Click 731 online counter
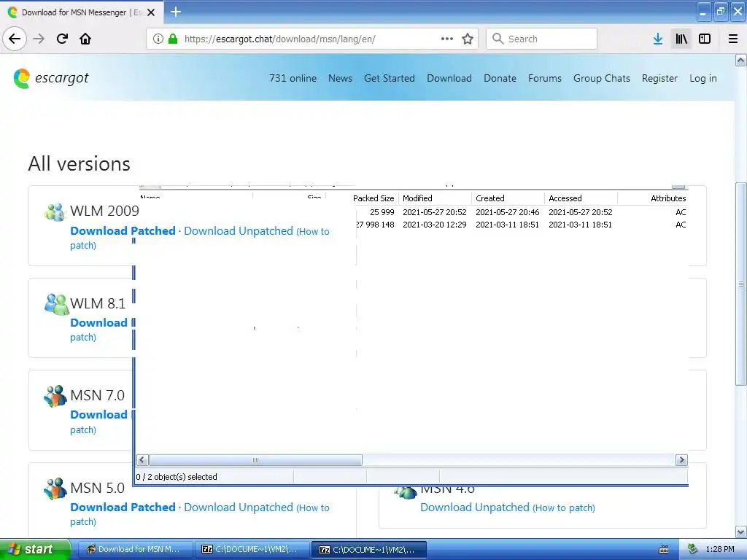 tap(293, 78)
